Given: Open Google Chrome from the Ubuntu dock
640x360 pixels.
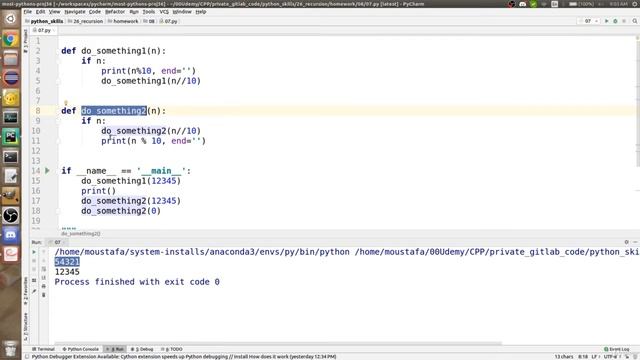Looking at the screenshot, I should (x=11, y=39).
